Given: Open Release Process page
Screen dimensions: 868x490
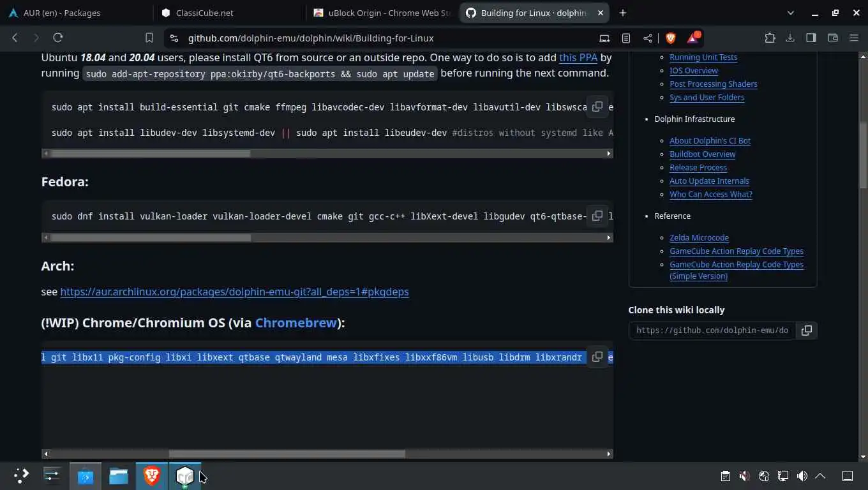Looking at the screenshot, I should (x=698, y=167).
